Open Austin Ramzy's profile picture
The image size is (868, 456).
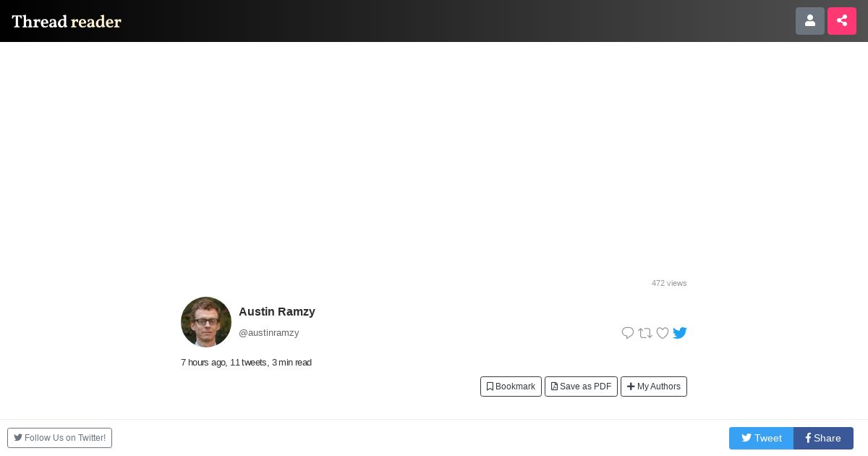[206, 322]
